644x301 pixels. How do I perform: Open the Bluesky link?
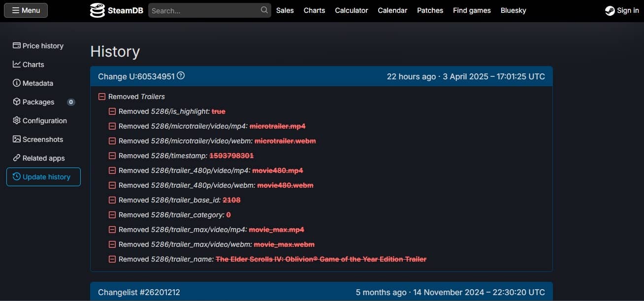(513, 10)
